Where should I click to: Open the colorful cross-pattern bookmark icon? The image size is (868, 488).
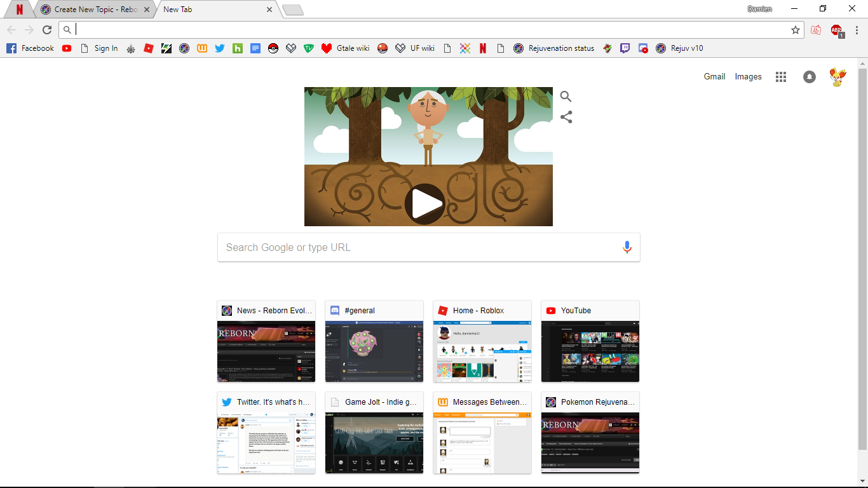pyautogui.click(x=465, y=48)
